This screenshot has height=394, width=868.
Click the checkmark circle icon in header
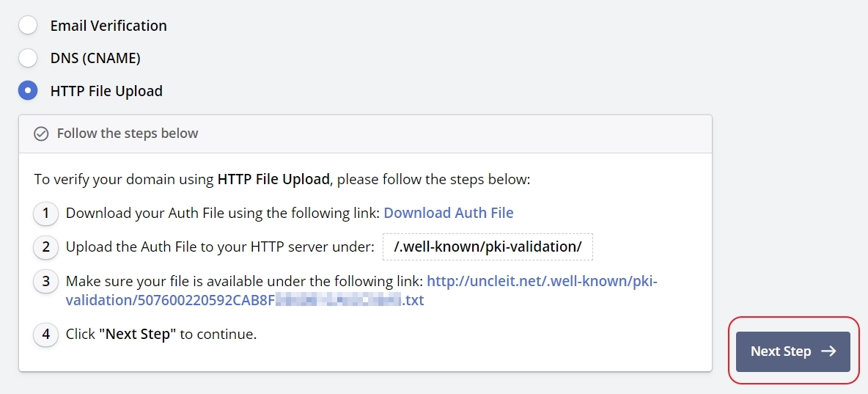coord(42,134)
